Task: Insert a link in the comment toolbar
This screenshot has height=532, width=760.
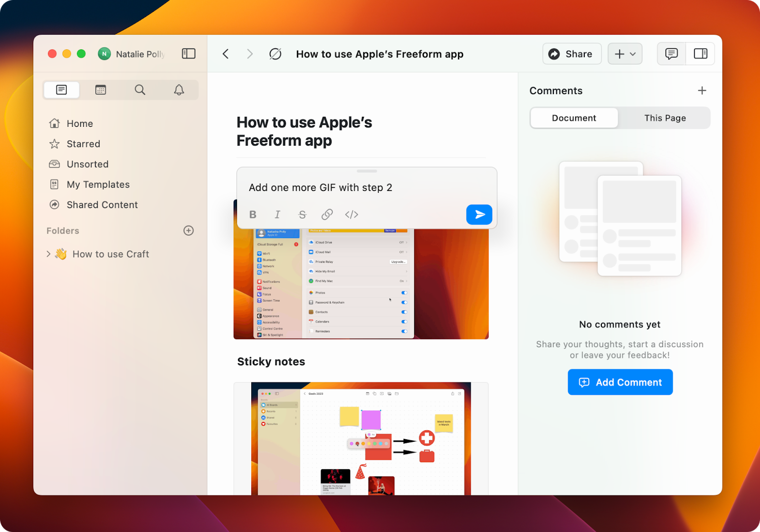Action: (327, 214)
